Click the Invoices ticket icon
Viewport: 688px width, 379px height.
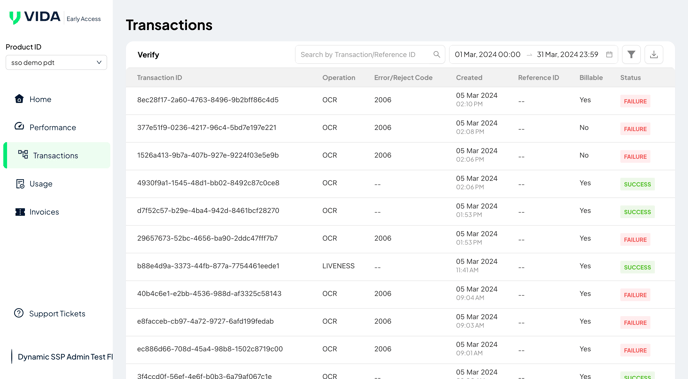pos(20,212)
